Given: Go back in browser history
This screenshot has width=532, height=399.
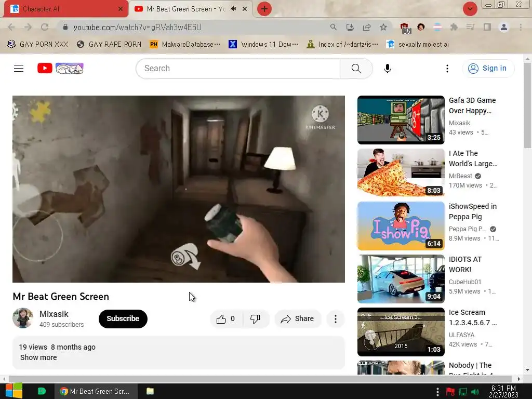Looking at the screenshot, I should pos(11,27).
